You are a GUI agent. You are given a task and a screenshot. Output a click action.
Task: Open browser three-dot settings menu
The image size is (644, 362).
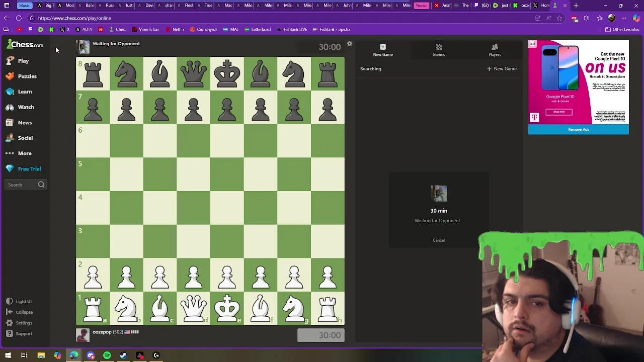pos(624,18)
